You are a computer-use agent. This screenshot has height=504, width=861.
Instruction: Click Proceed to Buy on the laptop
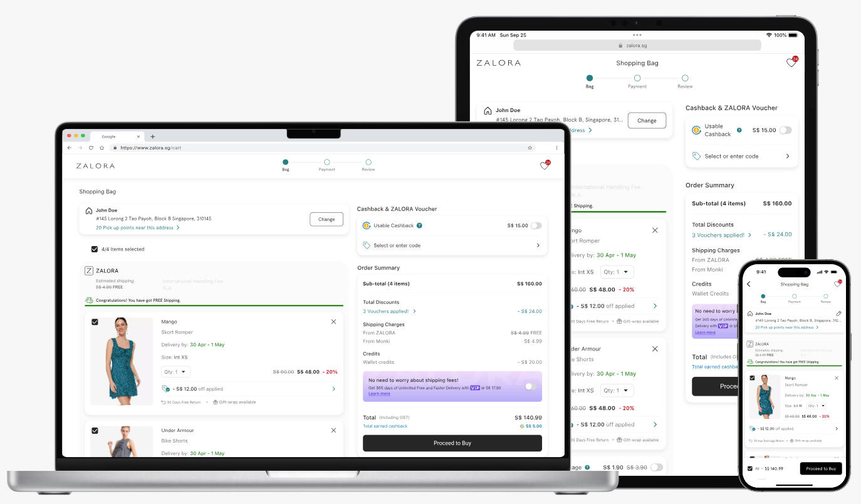click(x=452, y=443)
